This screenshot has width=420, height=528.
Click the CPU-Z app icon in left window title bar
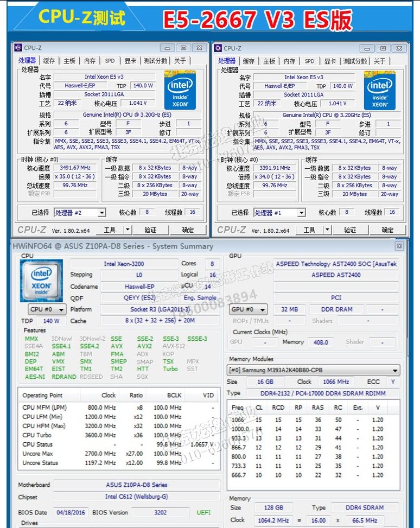point(18,48)
